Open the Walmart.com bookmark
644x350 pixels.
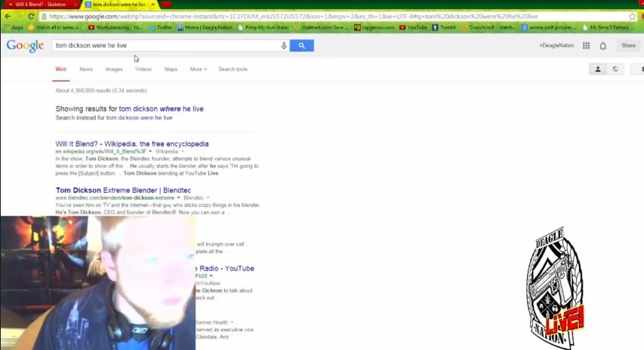tap(321, 27)
